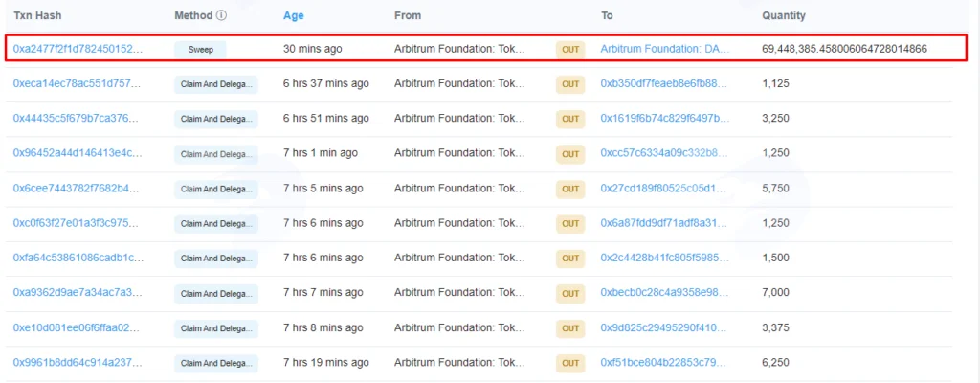The width and height of the screenshot is (980, 383).
Task: Click the Sweep method badge
Action: coord(200,50)
